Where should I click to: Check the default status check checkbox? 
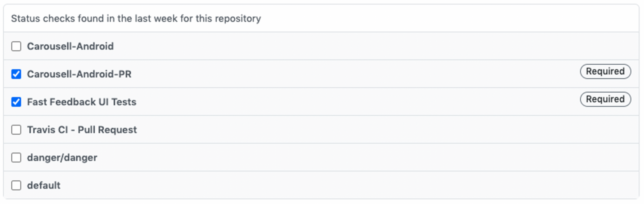16,185
